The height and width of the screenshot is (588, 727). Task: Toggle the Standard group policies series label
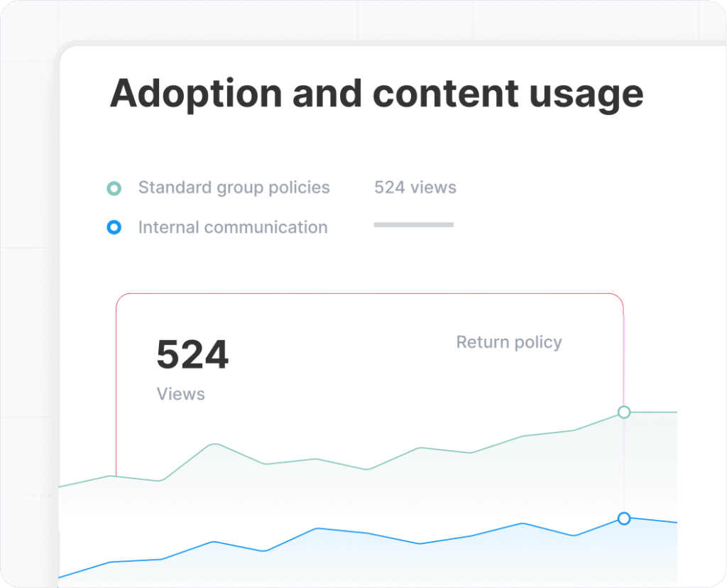pos(234,187)
